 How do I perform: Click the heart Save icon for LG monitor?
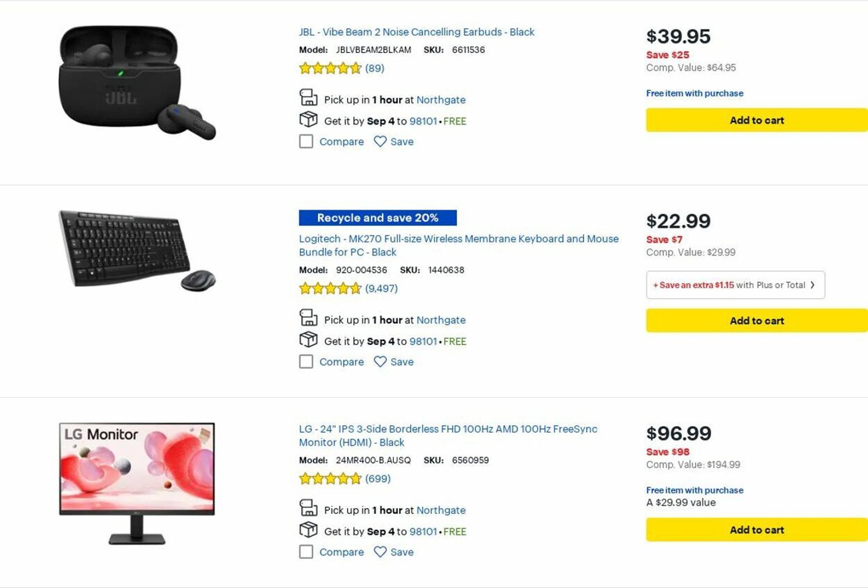point(380,552)
